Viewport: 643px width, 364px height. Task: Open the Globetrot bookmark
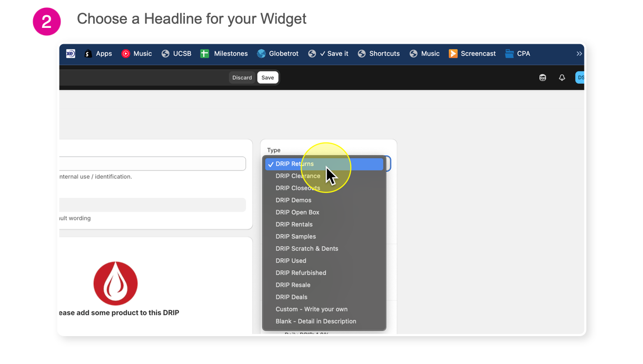pyautogui.click(x=278, y=54)
